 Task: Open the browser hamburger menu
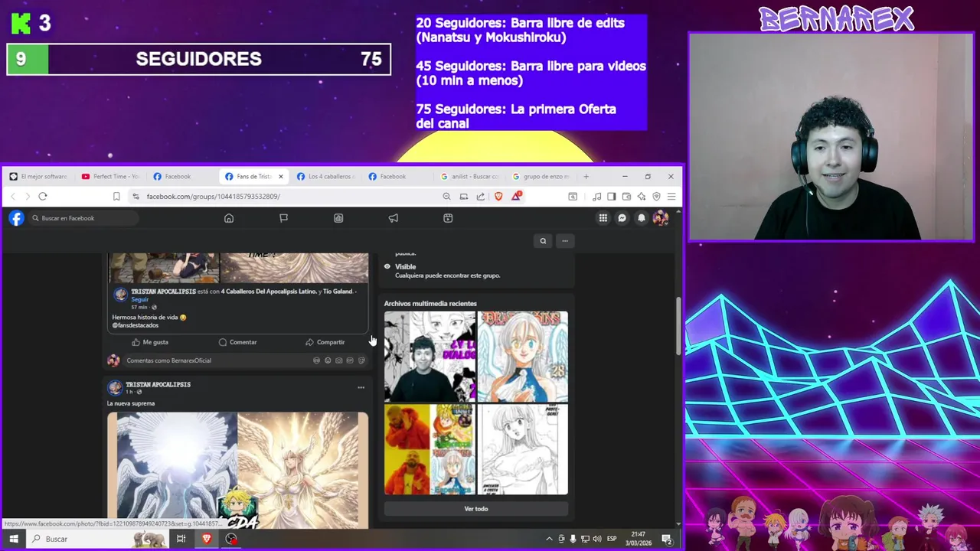pyautogui.click(x=671, y=197)
